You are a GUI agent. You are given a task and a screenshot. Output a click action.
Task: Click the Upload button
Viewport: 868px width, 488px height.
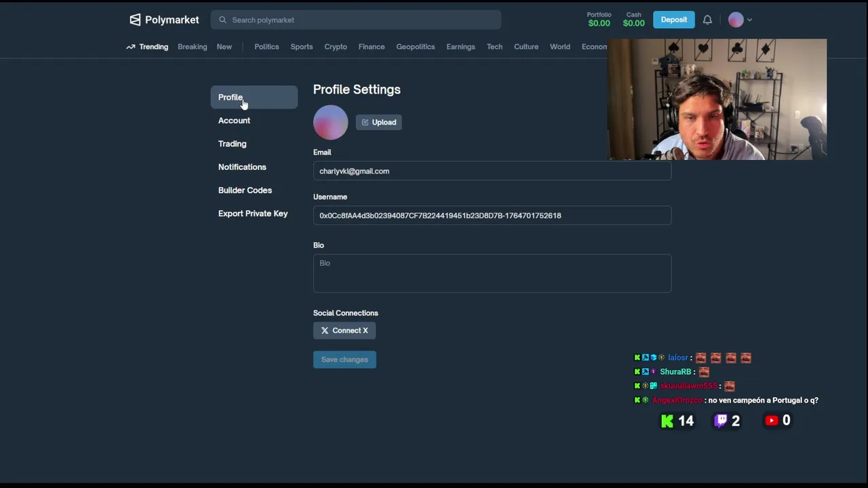[x=379, y=122]
